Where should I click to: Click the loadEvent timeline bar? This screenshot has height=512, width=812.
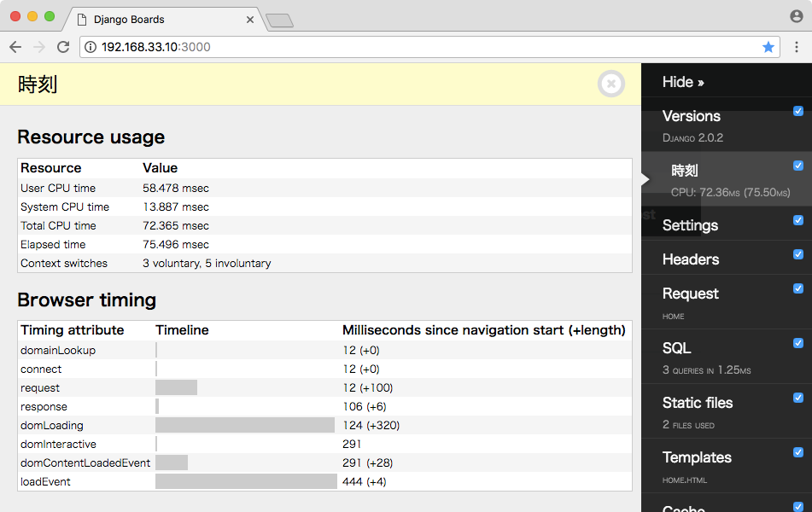coord(246,481)
